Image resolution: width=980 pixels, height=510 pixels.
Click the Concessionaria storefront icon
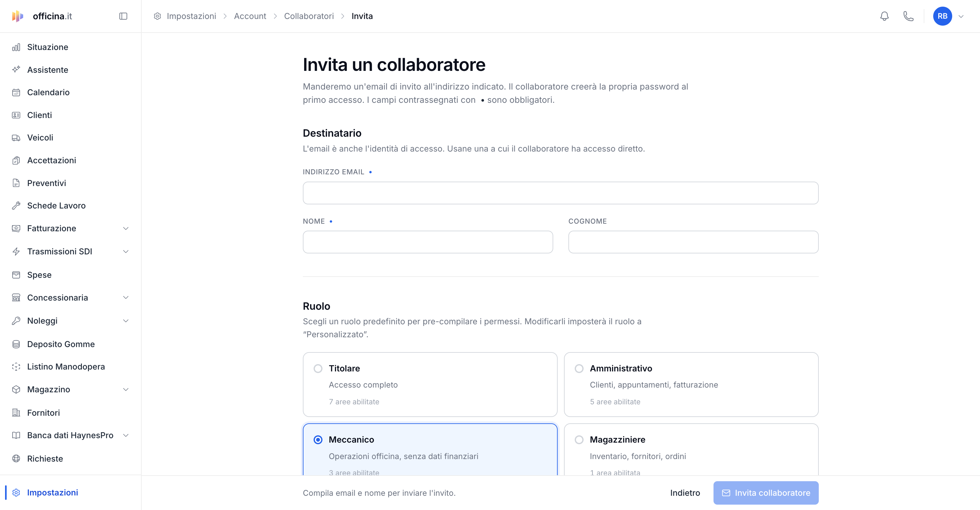[x=16, y=298]
